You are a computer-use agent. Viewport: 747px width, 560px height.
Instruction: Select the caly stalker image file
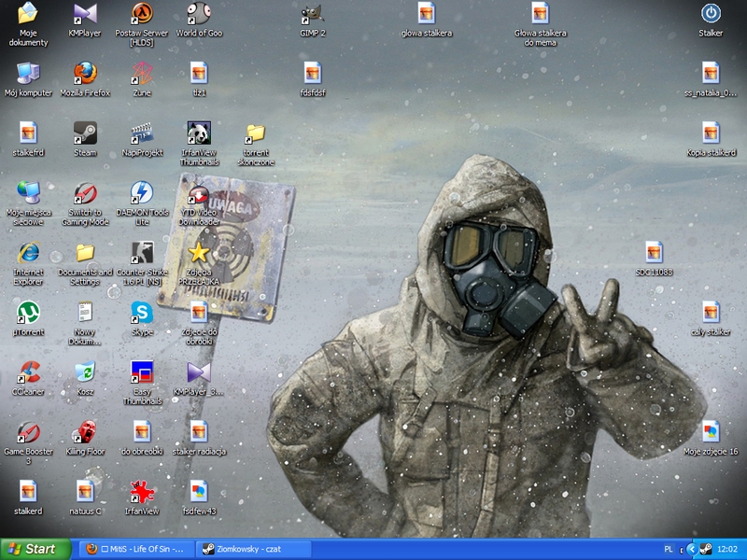pos(711,313)
